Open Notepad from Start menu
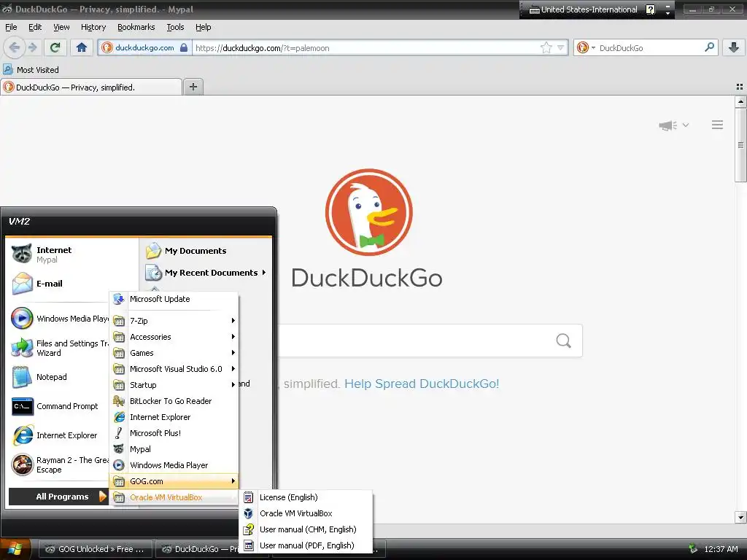This screenshot has height=560, width=747. coord(59,377)
